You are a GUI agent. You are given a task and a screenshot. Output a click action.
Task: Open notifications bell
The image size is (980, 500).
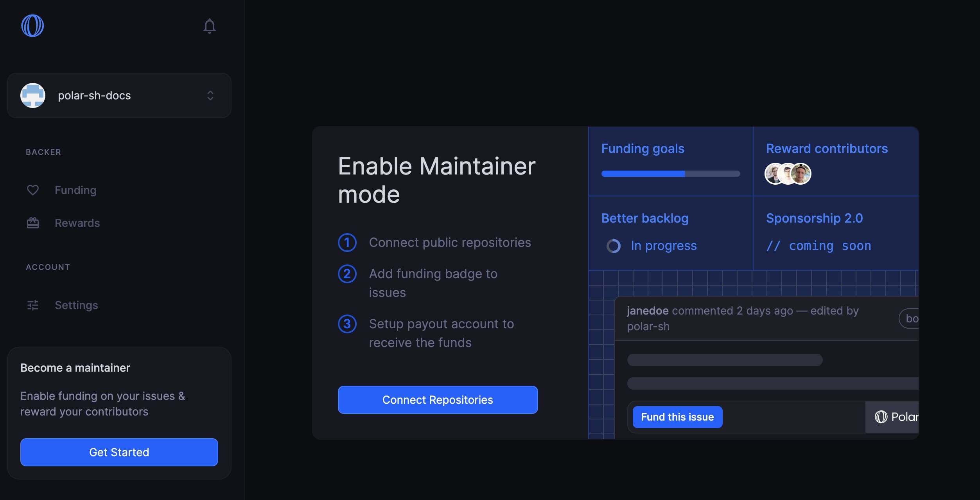pyautogui.click(x=210, y=26)
